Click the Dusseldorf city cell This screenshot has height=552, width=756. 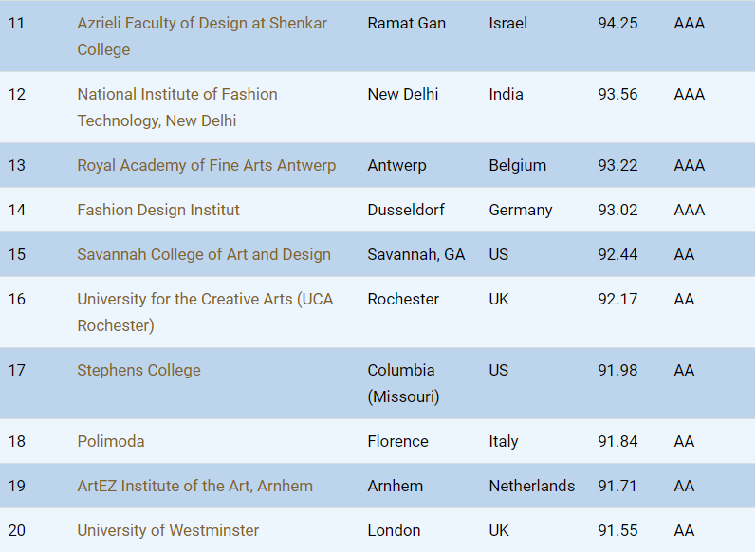click(x=406, y=210)
